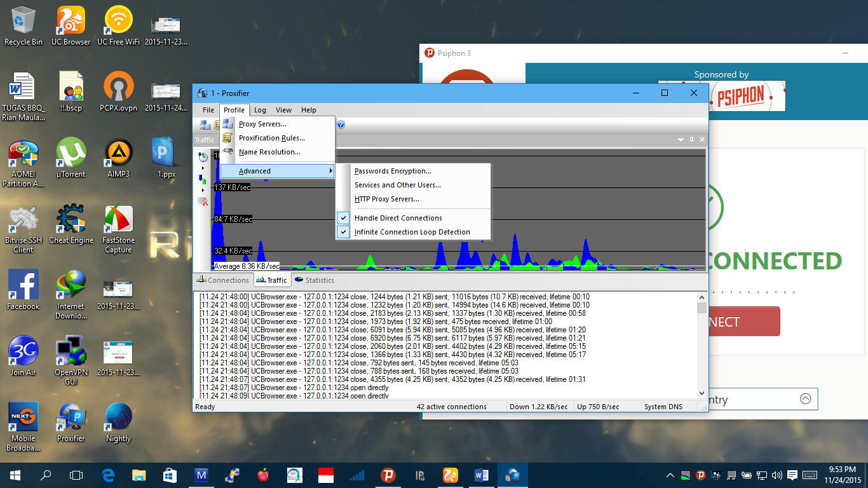Open the Word taskbar icon
Screen dimensions: 868x488
point(481,475)
